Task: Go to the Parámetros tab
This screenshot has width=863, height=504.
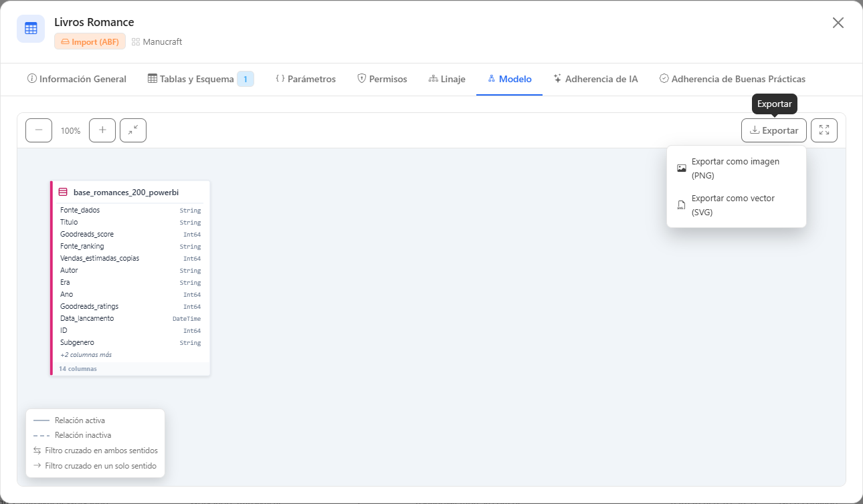Action: click(x=306, y=79)
